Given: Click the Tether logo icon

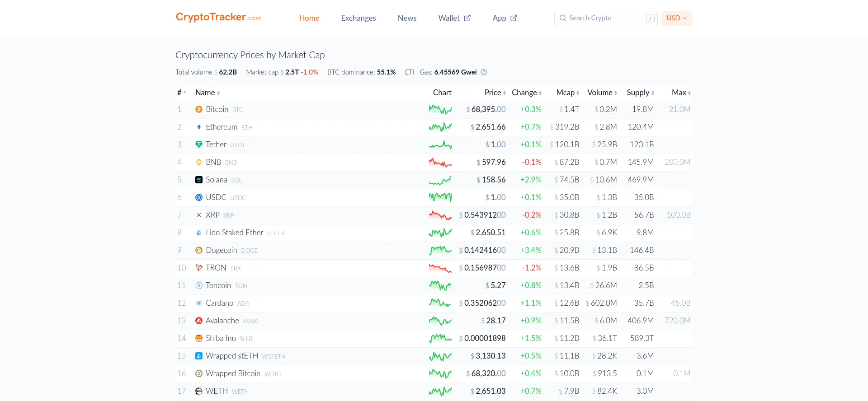Looking at the screenshot, I should (x=198, y=145).
